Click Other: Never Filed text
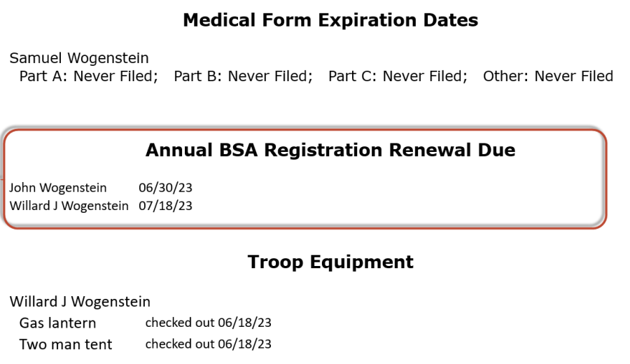Screen dimensions: 630x364 tap(548, 76)
